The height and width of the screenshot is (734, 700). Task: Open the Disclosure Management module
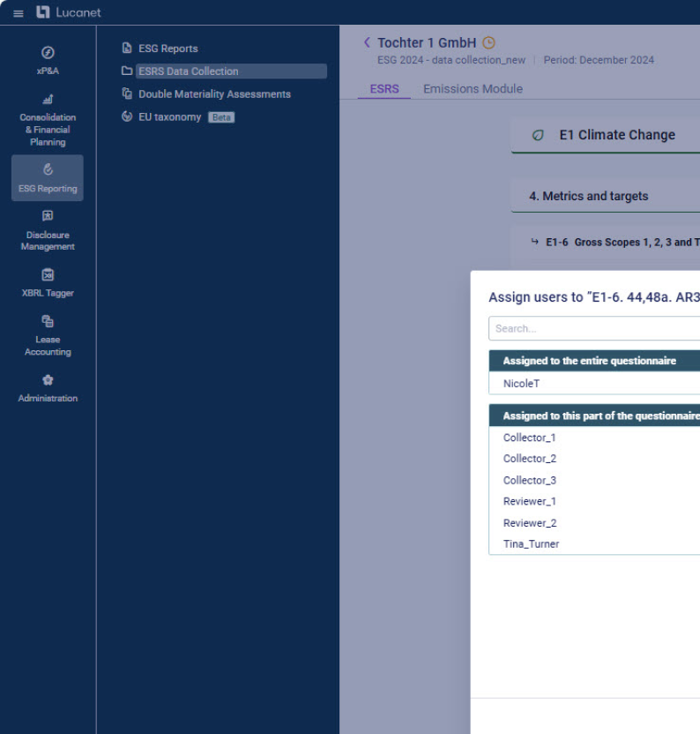point(48,231)
